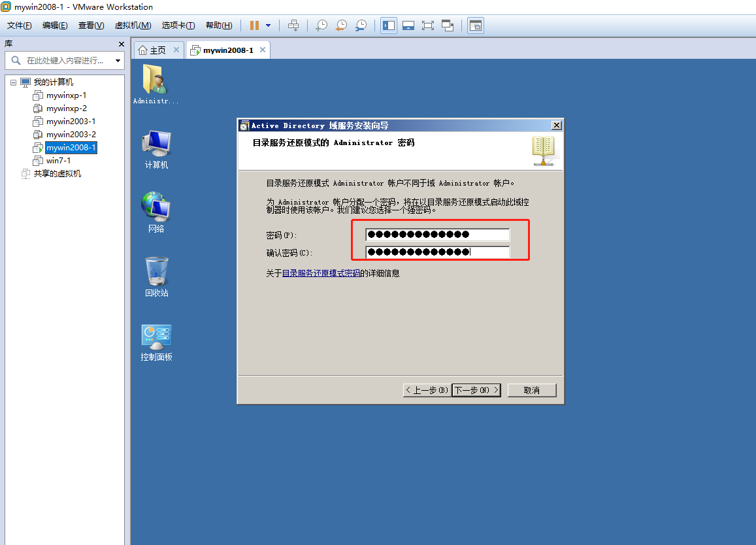Collapse the 我的计算机 tree node
Screen dimensions: 756x545
click(14, 82)
